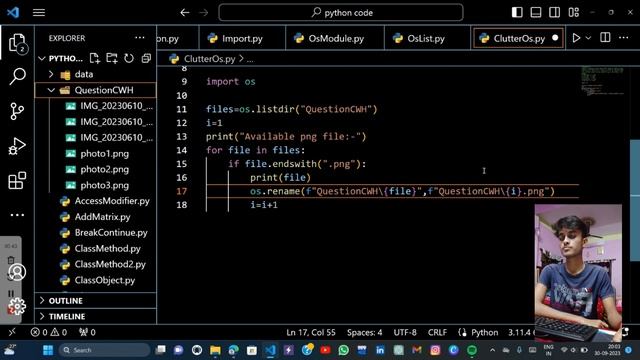640x360 pixels.
Task: Switch to the Import.py tab
Action: [242, 38]
